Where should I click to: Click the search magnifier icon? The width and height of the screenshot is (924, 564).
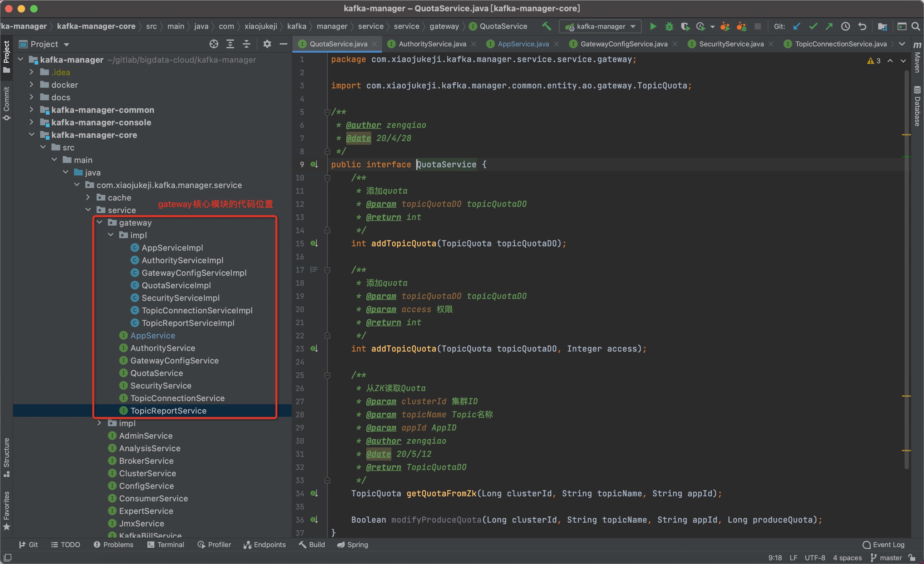point(916,26)
